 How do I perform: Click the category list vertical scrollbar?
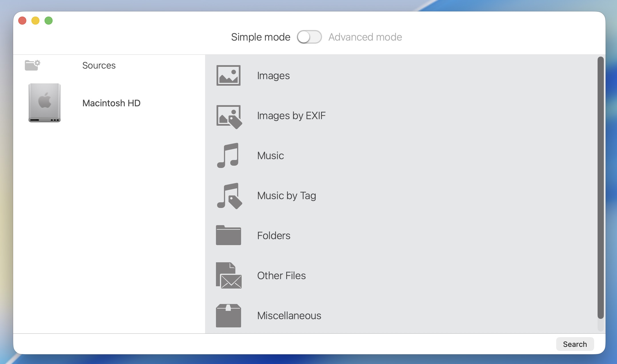(600, 187)
